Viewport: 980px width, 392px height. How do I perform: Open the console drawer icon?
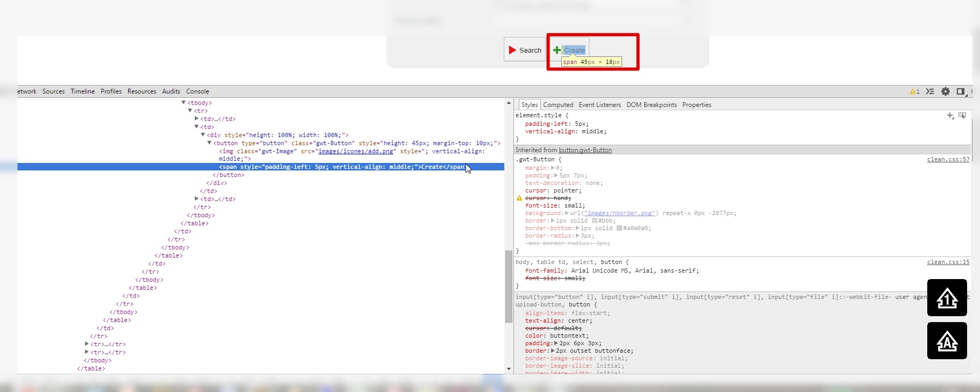(x=930, y=91)
